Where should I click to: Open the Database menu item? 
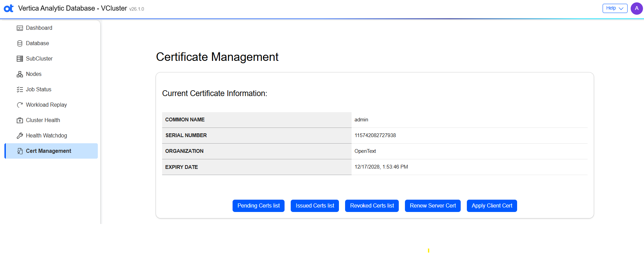tap(51, 43)
